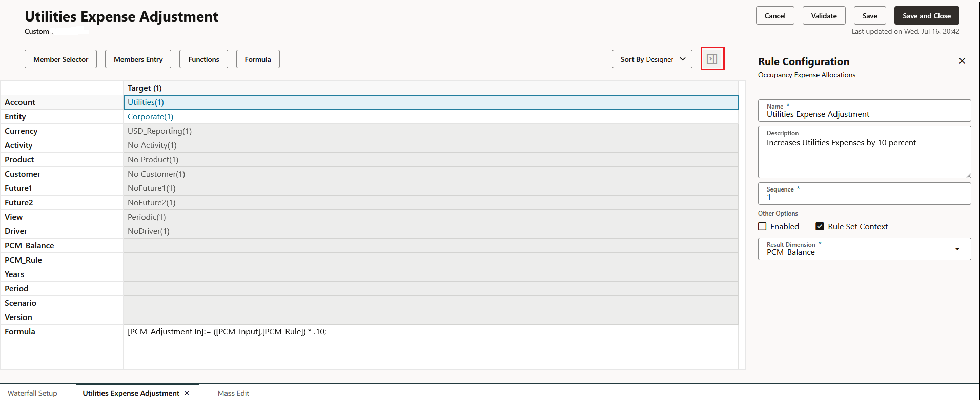The width and height of the screenshot is (980, 404).
Task: Edit the Sequence field
Action: click(x=864, y=194)
